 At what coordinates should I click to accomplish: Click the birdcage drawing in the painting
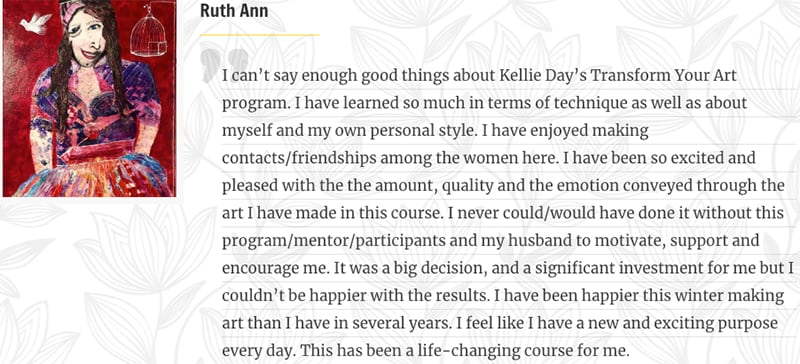pos(147,32)
